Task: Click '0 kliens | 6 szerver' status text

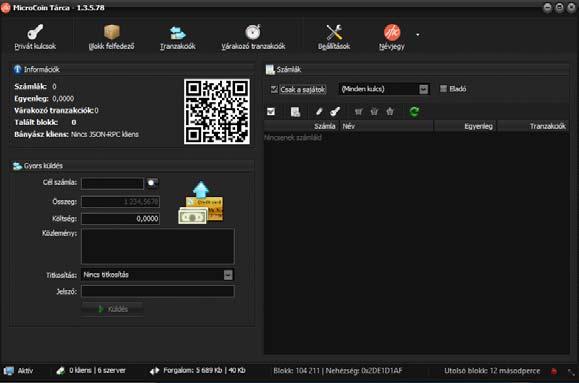Action: pyautogui.click(x=97, y=370)
